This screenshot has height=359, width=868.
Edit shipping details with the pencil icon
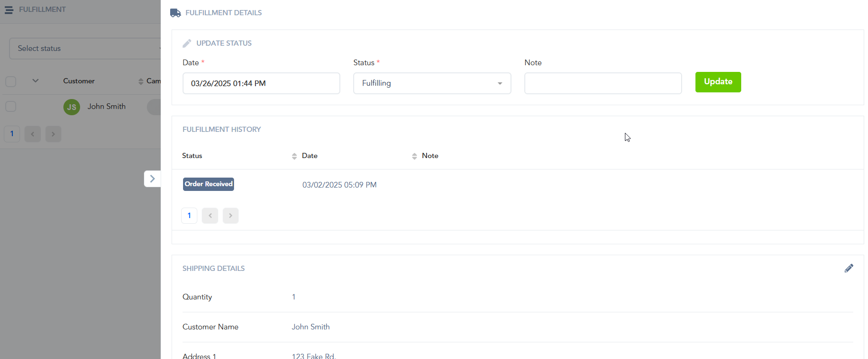pyautogui.click(x=848, y=269)
